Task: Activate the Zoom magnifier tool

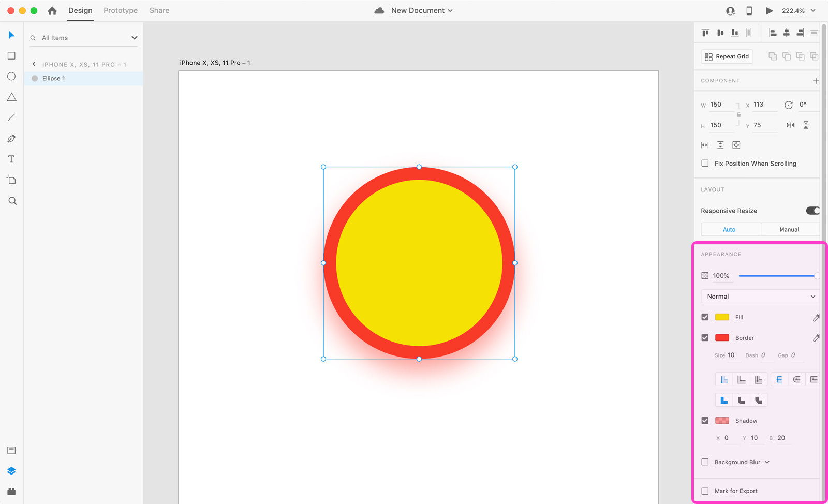Action: (x=12, y=201)
